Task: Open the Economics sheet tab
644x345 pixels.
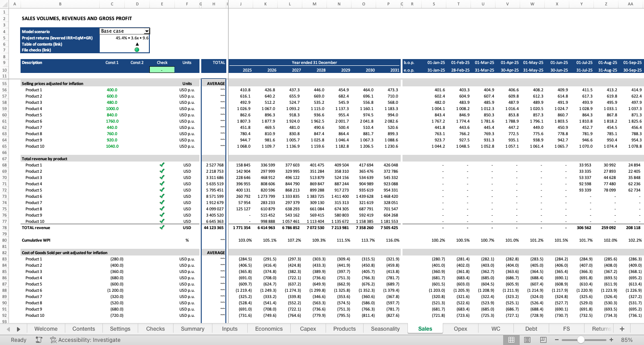Action: coord(269,329)
